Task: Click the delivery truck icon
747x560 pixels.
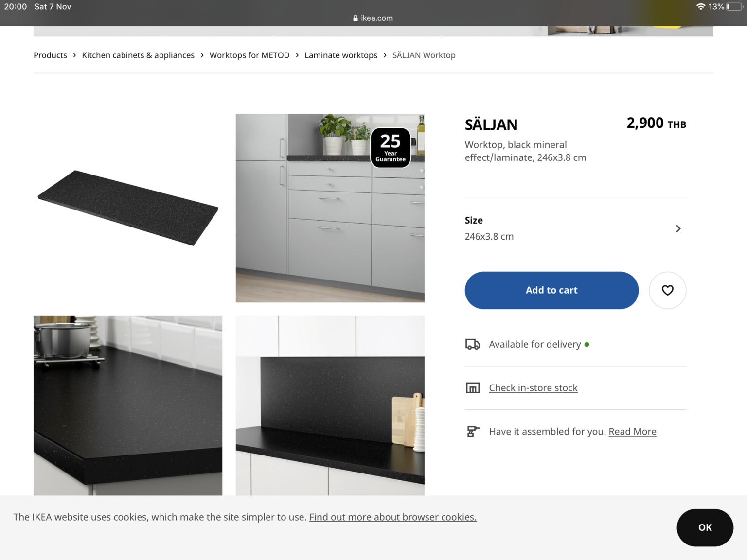Action: point(473,344)
